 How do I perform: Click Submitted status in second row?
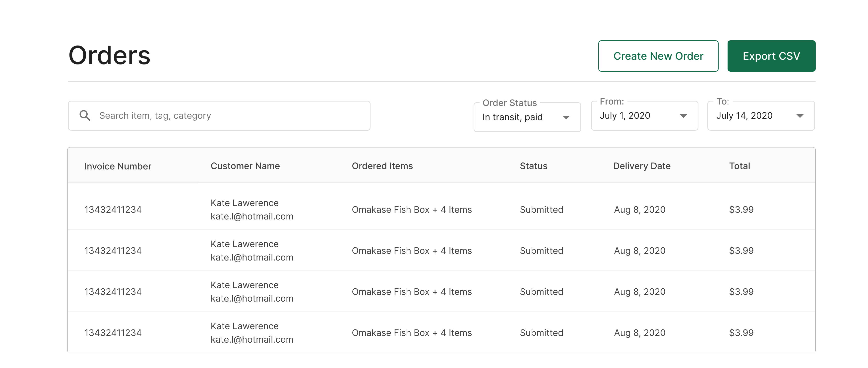tap(542, 251)
